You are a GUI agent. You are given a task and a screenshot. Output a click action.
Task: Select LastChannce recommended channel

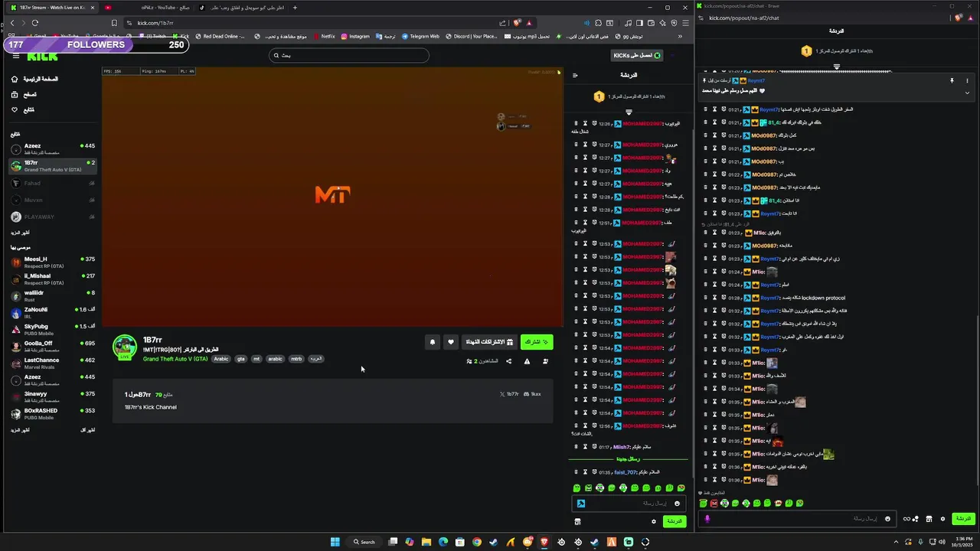pyautogui.click(x=53, y=363)
